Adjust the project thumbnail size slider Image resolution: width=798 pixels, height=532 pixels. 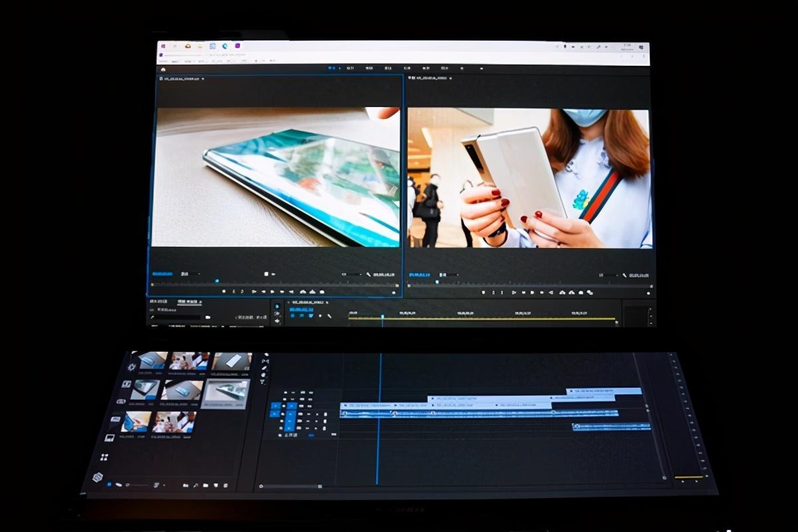point(137,485)
